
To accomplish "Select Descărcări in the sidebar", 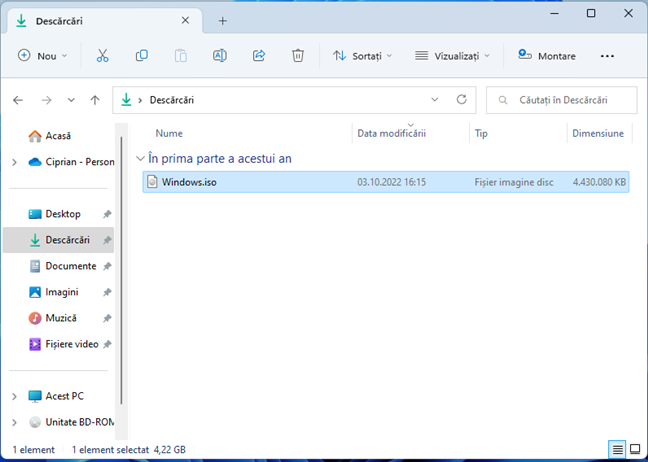I will tap(59, 240).
